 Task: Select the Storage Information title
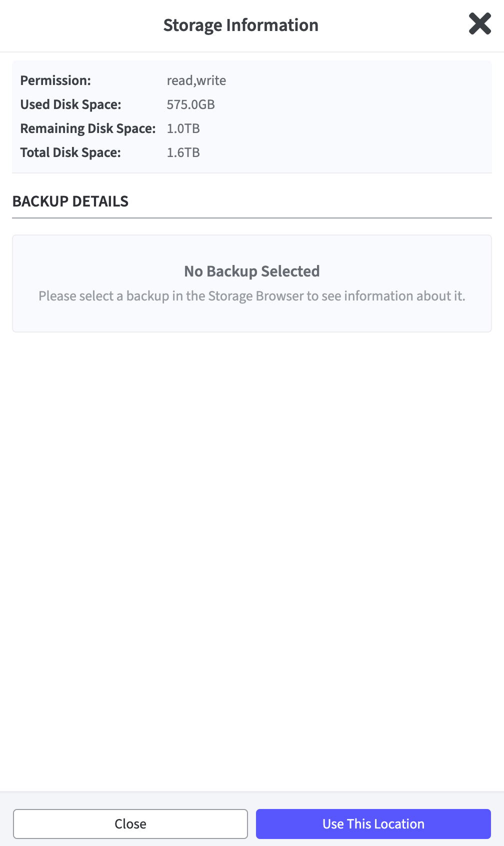click(240, 24)
